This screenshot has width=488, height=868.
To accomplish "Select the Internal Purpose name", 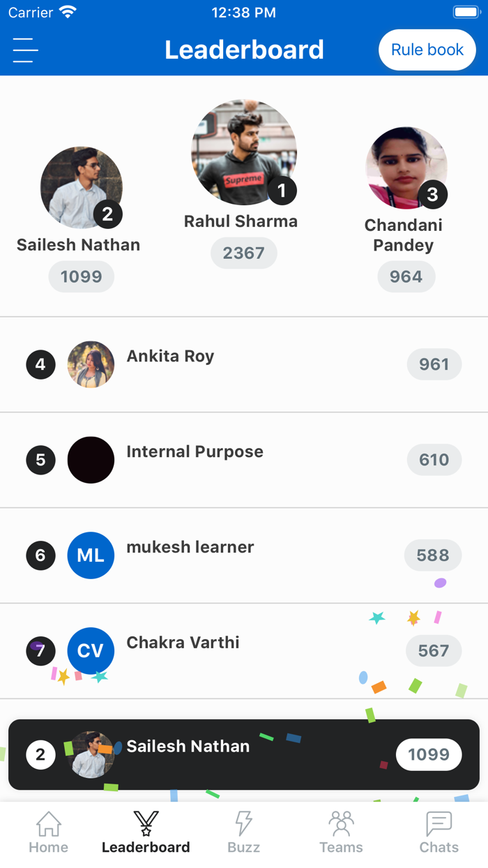I will [195, 451].
